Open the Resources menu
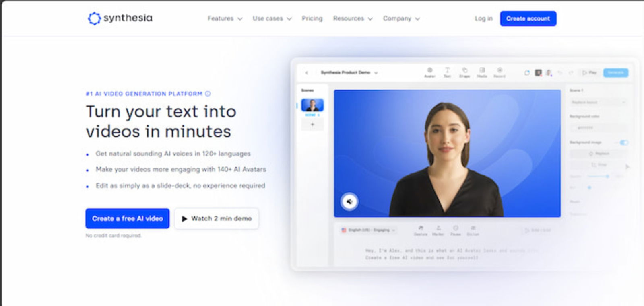This screenshot has height=306, width=644. [353, 18]
